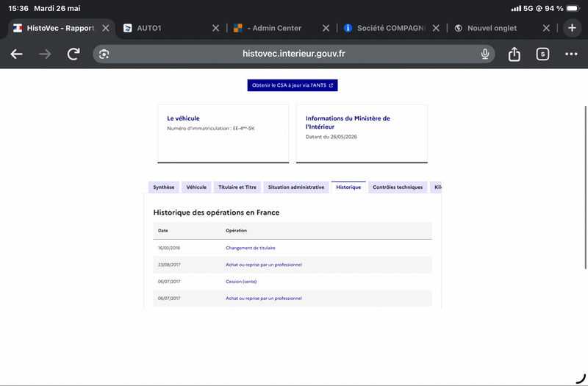The height and width of the screenshot is (386, 588).
Task: Click the Datant du 26/05/2026 text
Action: pyautogui.click(x=331, y=137)
